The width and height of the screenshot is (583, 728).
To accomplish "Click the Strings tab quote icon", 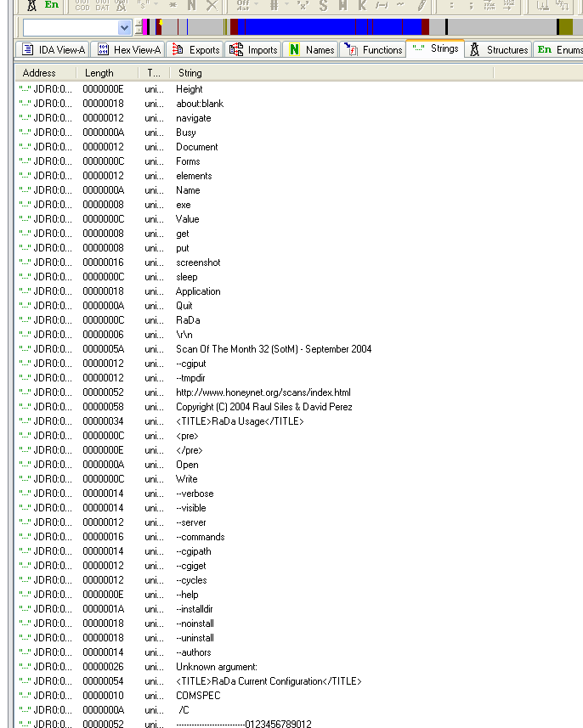I will click(418, 48).
